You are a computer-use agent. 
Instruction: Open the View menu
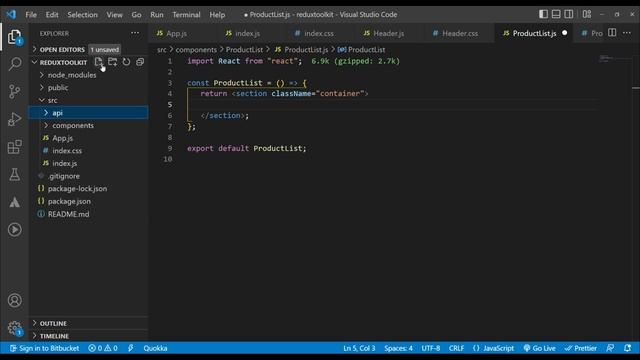click(x=115, y=15)
